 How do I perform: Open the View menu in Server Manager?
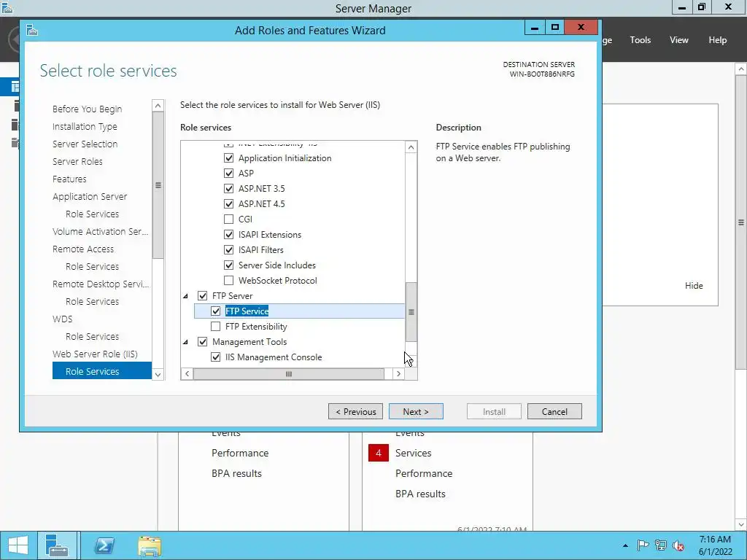[x=678, y=40]
